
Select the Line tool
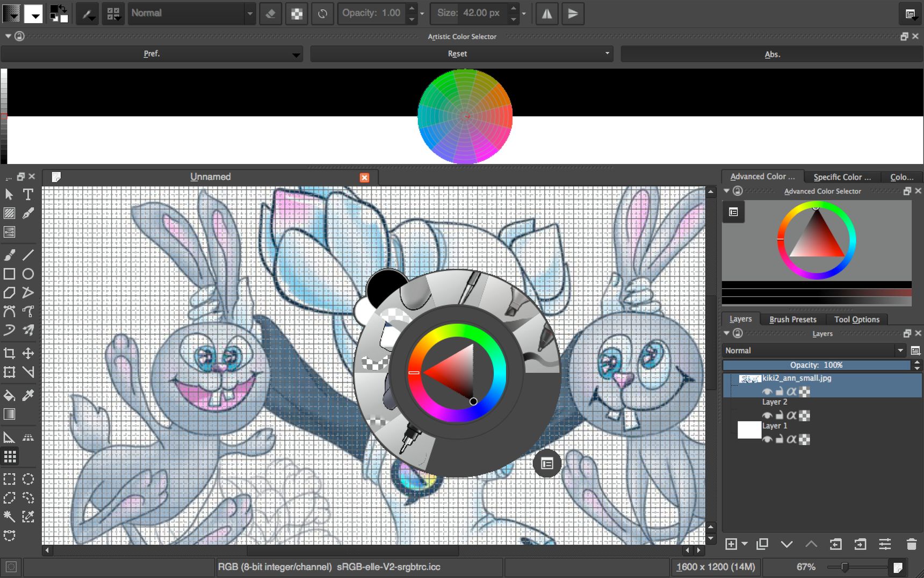(28, 255)
